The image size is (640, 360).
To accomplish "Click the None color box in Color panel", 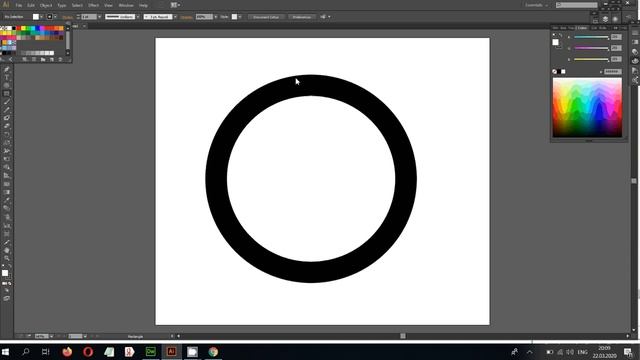I will 554,71.
